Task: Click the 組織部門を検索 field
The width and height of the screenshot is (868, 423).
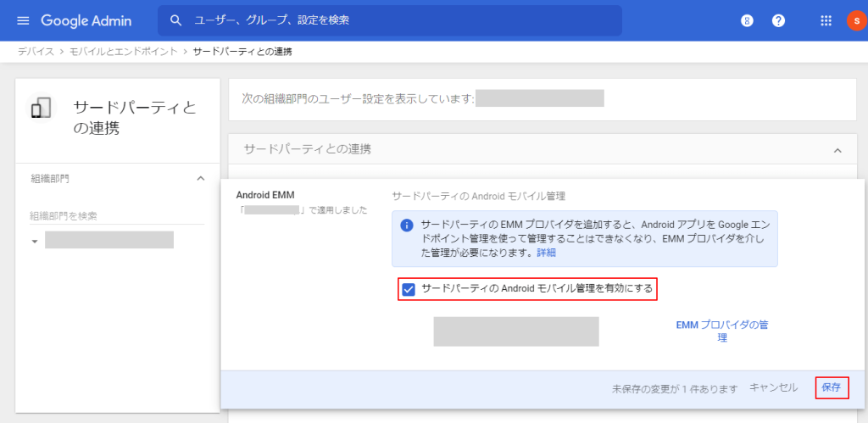Action: (x=117, y=216)
